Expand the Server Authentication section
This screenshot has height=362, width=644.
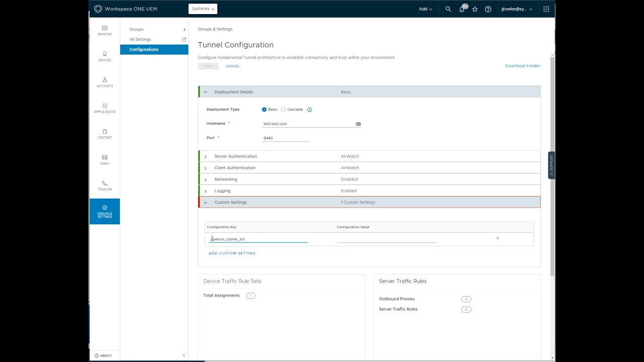(x=205, y=156)
